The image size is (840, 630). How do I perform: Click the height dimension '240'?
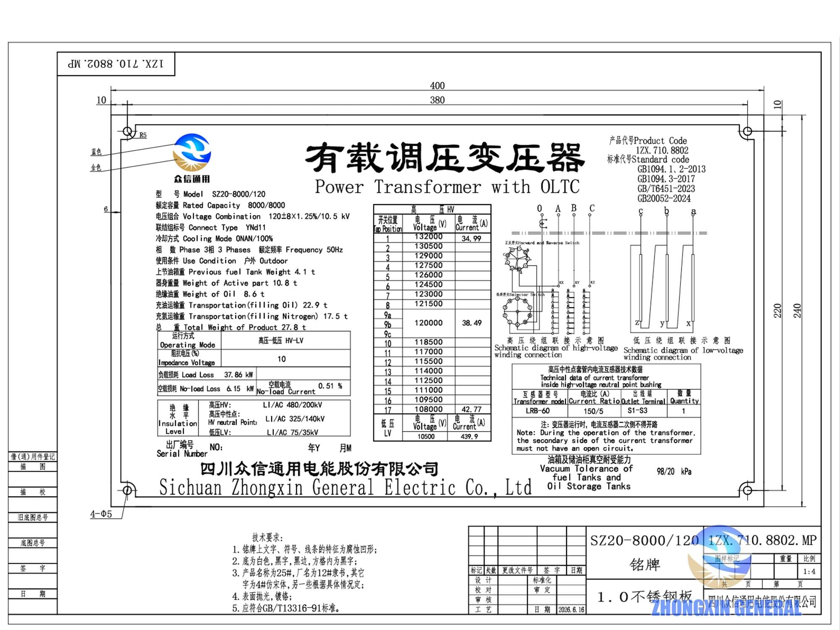[797, 310]
